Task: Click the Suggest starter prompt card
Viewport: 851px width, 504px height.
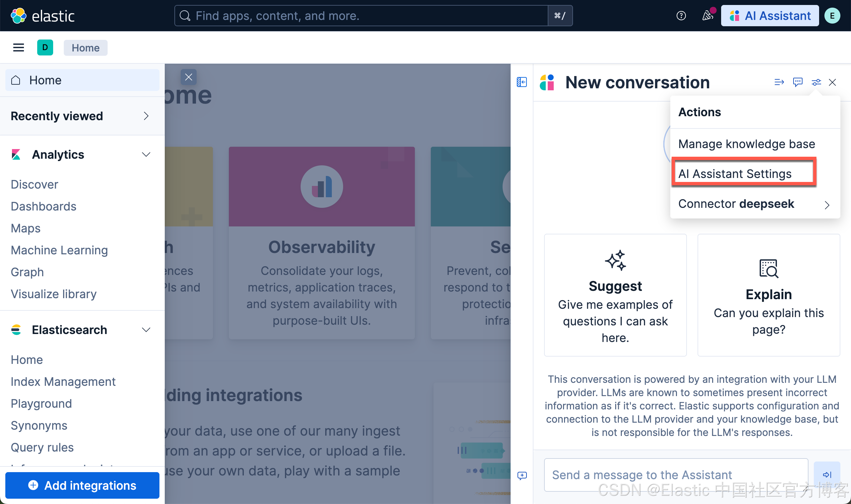Action: 615,295
